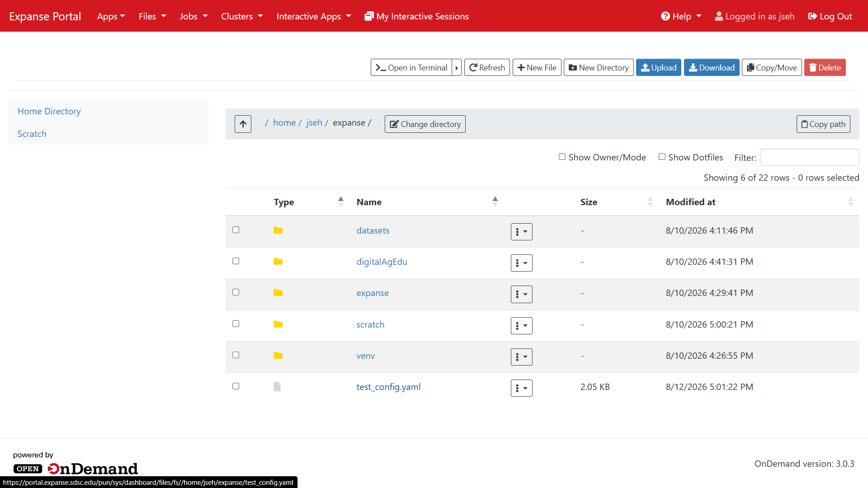Click the '2.05 KB' size cell

(x=595, y=387)
